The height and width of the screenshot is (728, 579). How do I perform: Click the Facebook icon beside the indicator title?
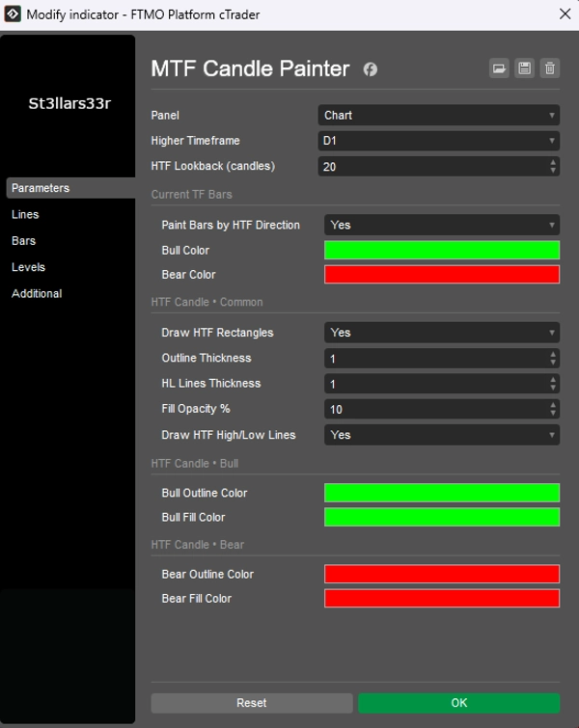coord(370,69)
